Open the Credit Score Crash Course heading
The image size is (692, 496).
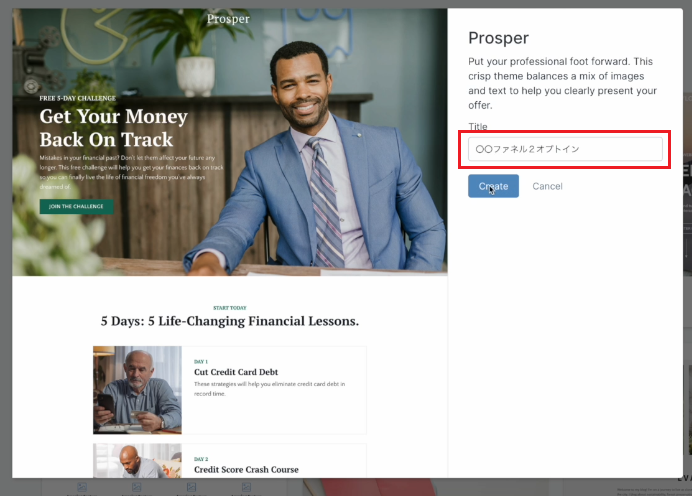click(x=246, y=470)
